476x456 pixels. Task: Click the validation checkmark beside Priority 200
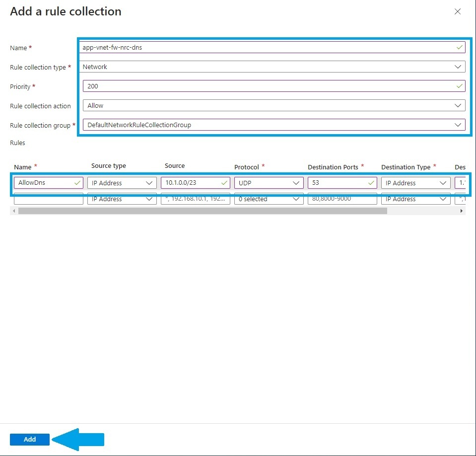click(x=459, y=86)
